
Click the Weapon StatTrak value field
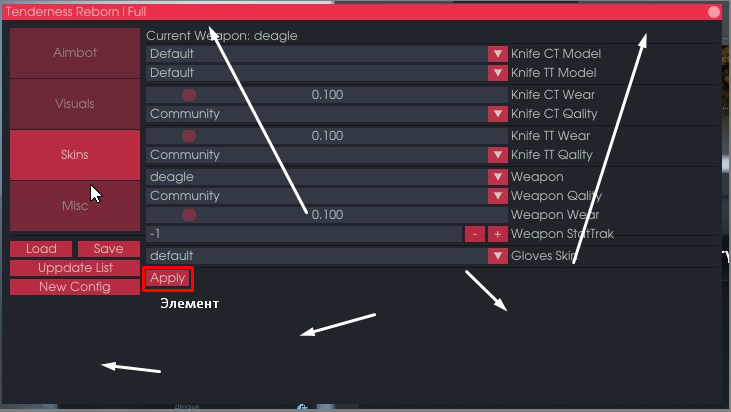304,234
